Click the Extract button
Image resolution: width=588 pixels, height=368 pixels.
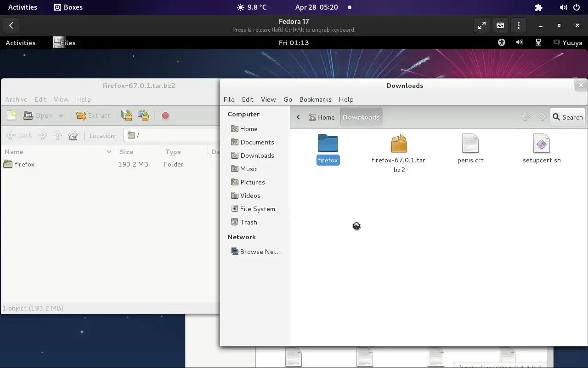point(93,115)
